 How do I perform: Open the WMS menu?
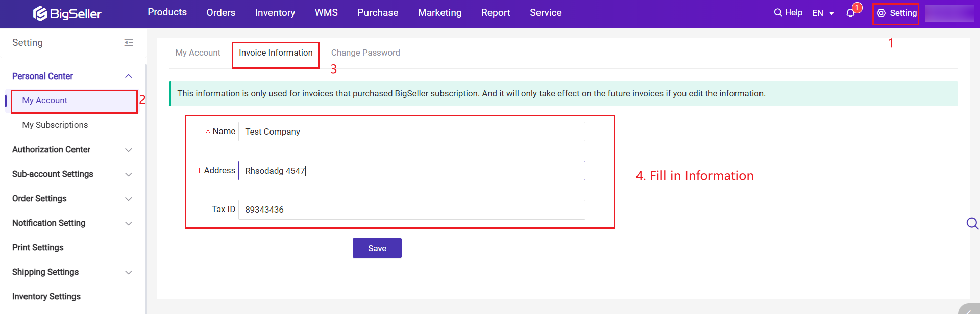click(x=326, y=13)
